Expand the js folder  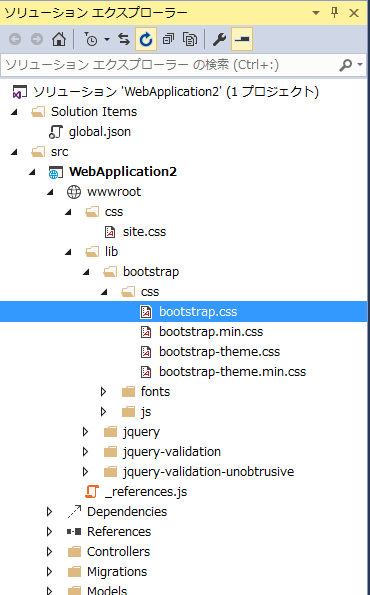tap(103, 412)
